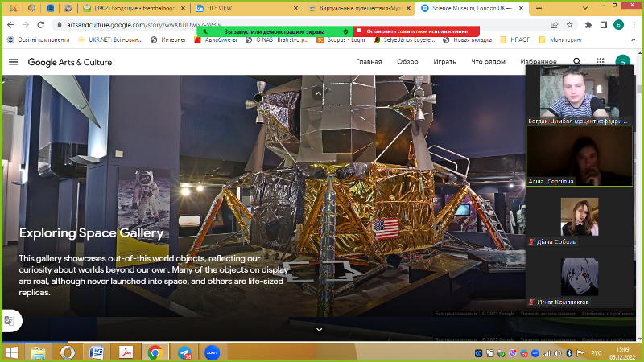The width and height of the screenshot is (644, 362).
Task: Open the Google apps grid icon
Action: (x=600, y=62)
